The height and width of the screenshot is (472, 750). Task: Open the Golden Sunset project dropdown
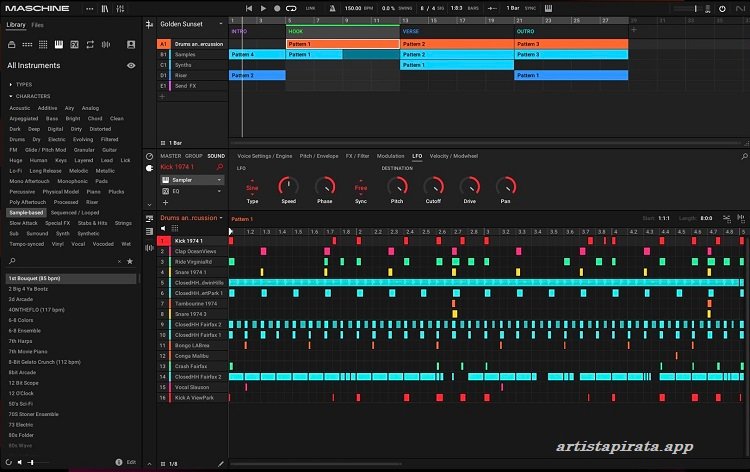(221, 24)
